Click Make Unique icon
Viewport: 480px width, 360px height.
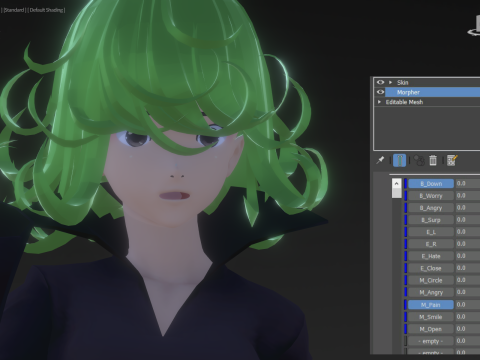[419, 160]
